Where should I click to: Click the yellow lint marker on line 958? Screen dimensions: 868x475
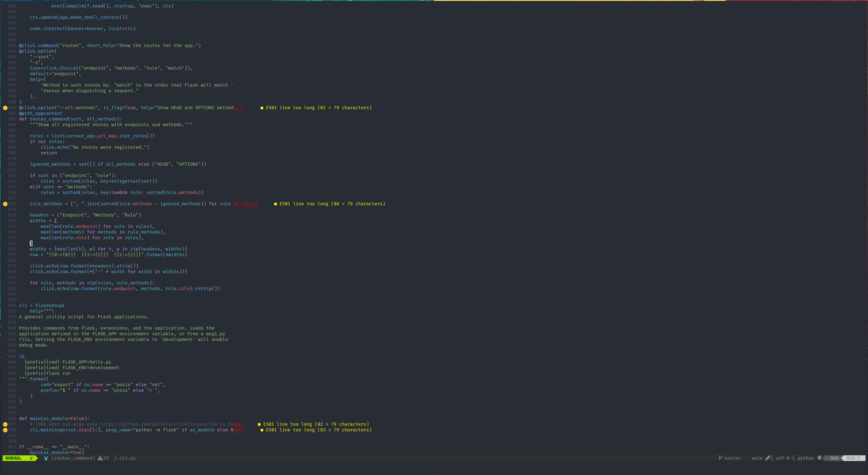[5, 430]
